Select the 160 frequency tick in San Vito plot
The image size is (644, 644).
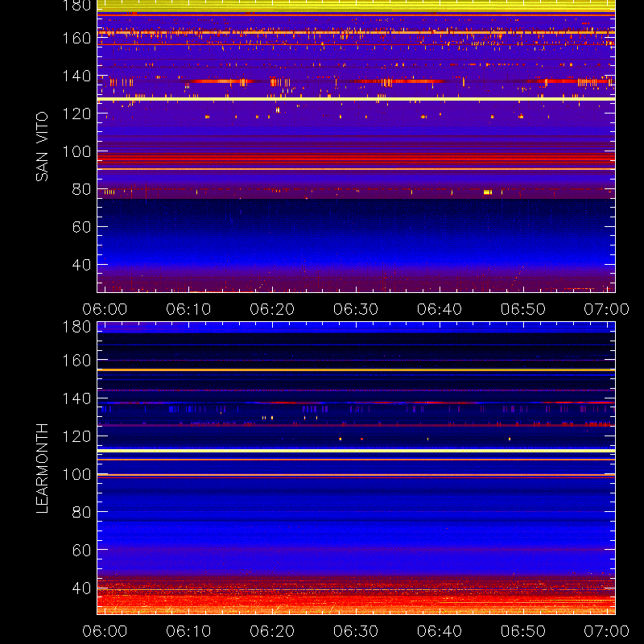(x=76, y=38)
